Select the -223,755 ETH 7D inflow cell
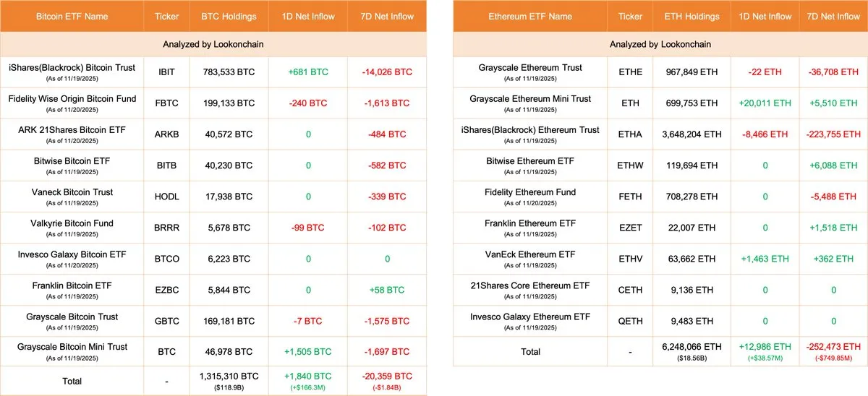 pos(833,134)
